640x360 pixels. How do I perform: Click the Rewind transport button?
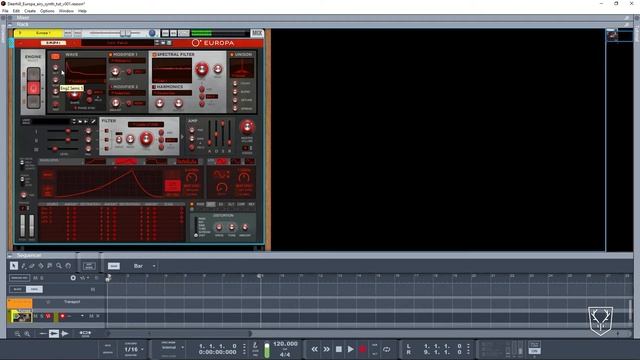pos(314,349)
